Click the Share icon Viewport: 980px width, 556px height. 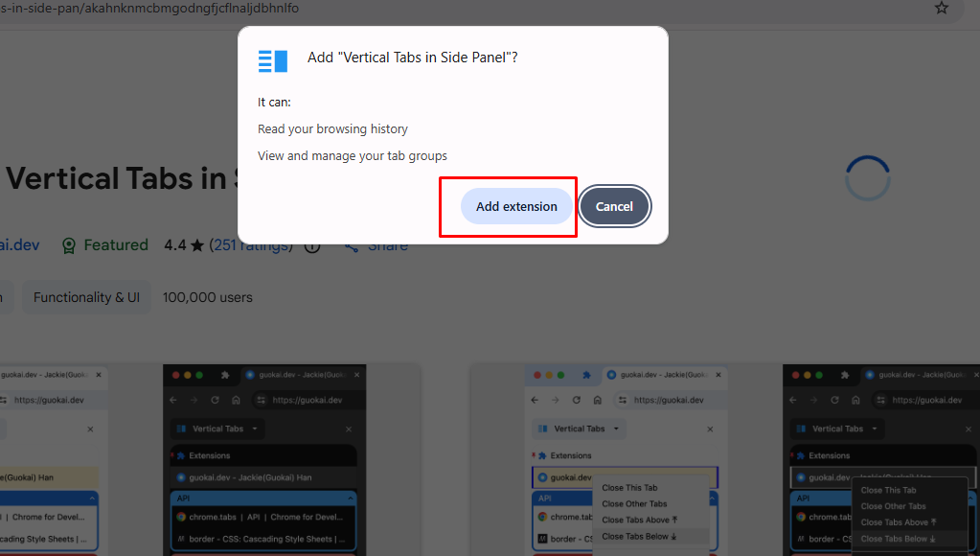[x=351, y=244]
